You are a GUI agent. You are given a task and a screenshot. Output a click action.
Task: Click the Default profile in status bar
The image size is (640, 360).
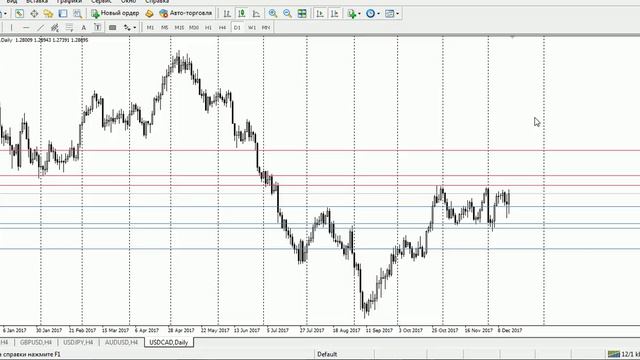coord(327,354)
